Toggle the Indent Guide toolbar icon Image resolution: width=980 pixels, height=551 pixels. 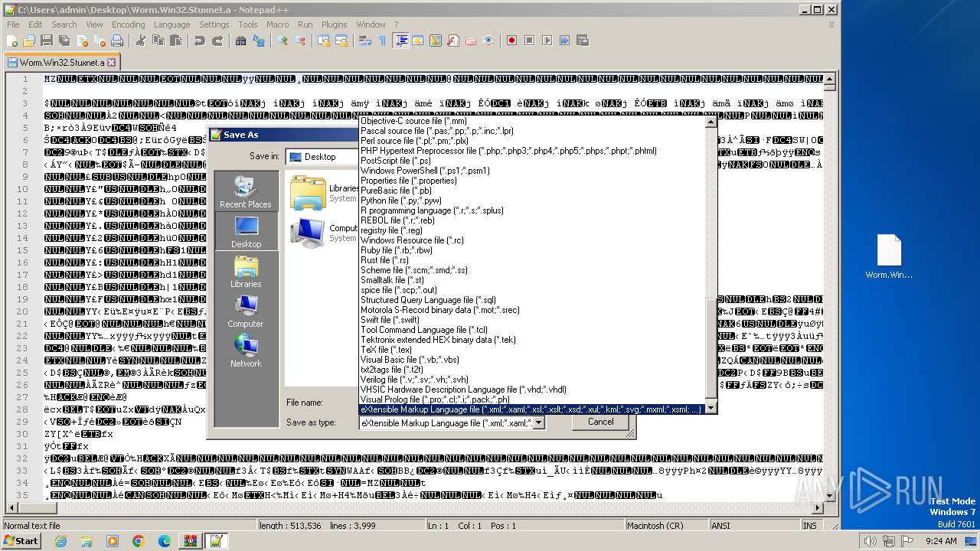(x=400, y=41)
